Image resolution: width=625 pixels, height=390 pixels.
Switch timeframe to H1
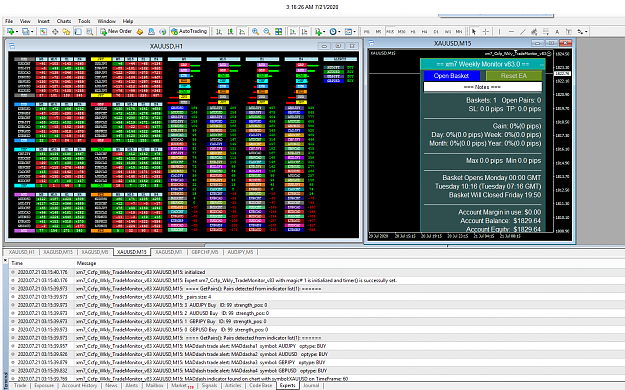[413, 32]
